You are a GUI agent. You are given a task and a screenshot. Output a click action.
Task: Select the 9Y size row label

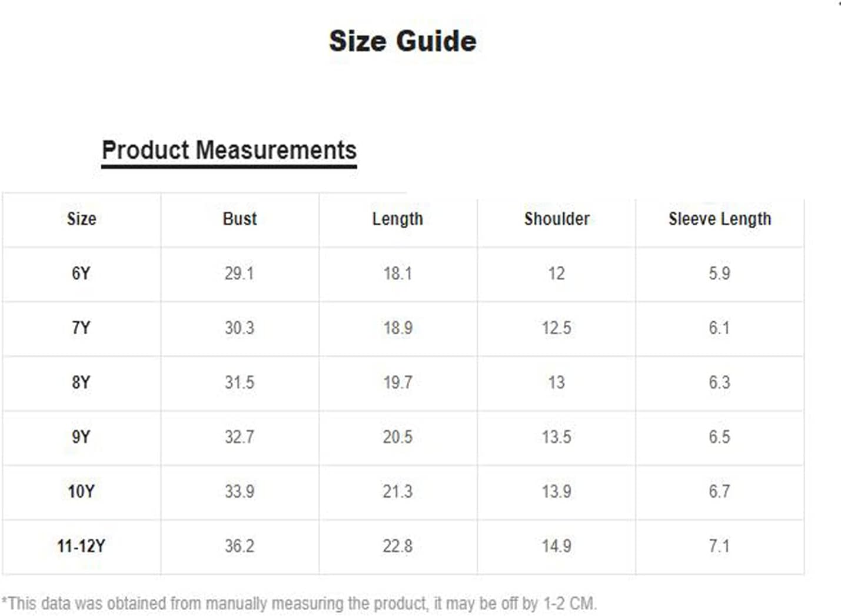[81, 437]
